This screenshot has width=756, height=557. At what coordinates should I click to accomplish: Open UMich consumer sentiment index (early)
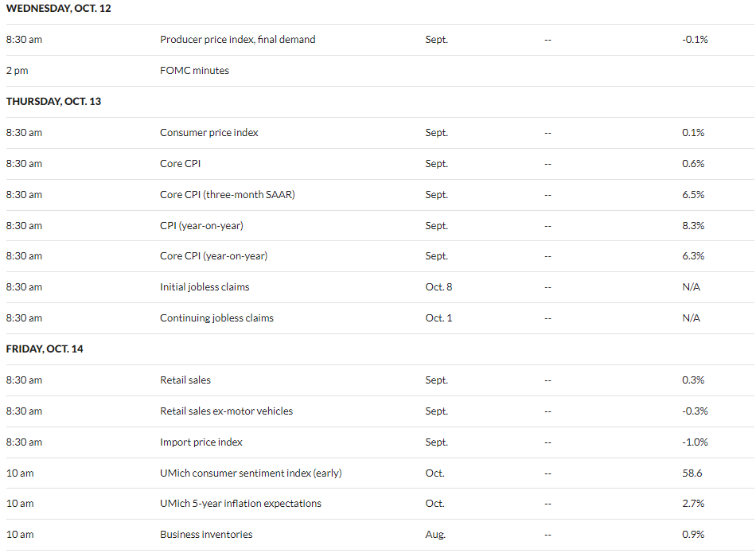[x=251, y=473]
